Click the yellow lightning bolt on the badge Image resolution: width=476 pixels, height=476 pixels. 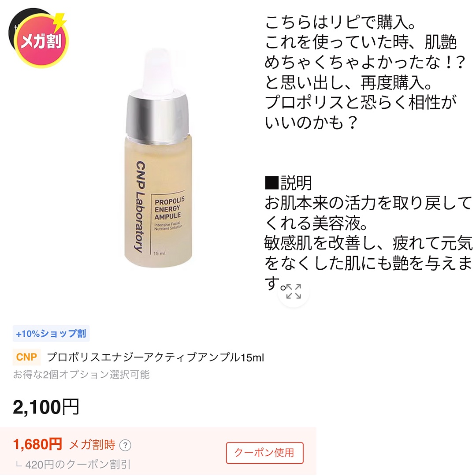tap(60, 21)
